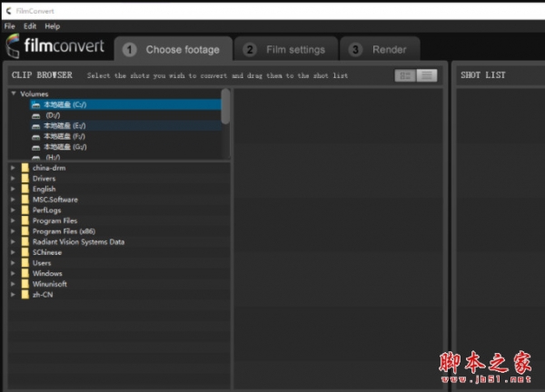Viewport: 545px width, 392px height.
Task: Click the G: drive icon
Action: [35, 148]
